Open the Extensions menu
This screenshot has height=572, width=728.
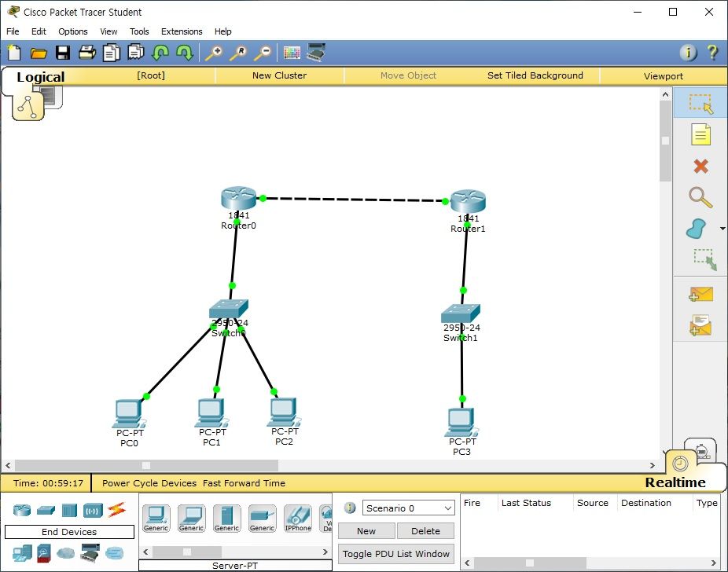click(x=182, y=31)
